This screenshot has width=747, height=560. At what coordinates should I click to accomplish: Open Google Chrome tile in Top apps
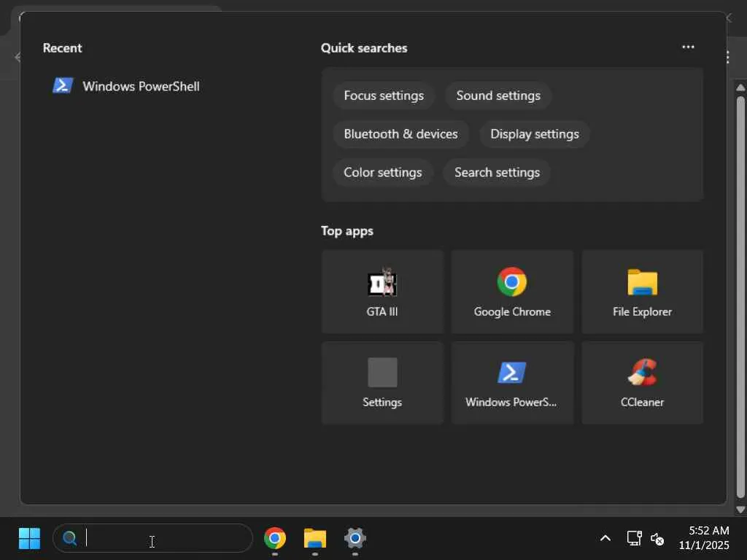point(512,292)
